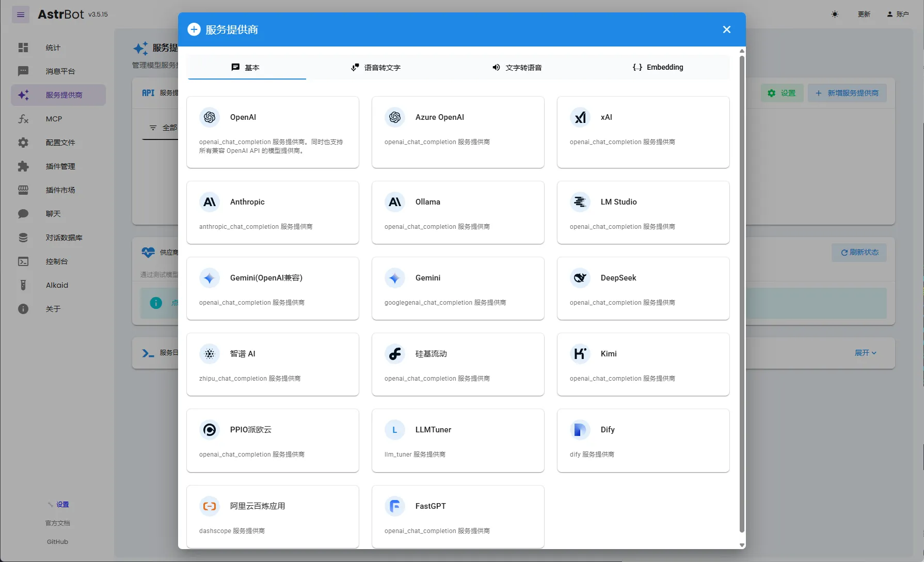Choose the 阿里云百炼应用 logo icon
This screenshot has width=924, height=562.
point(210,506)
